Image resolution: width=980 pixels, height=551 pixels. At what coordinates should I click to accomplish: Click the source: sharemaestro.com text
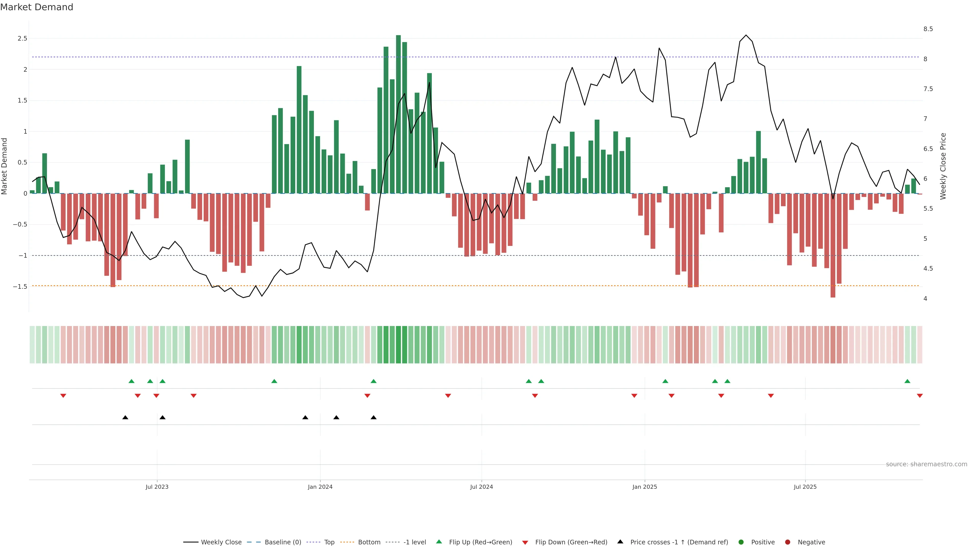[926, 464]
